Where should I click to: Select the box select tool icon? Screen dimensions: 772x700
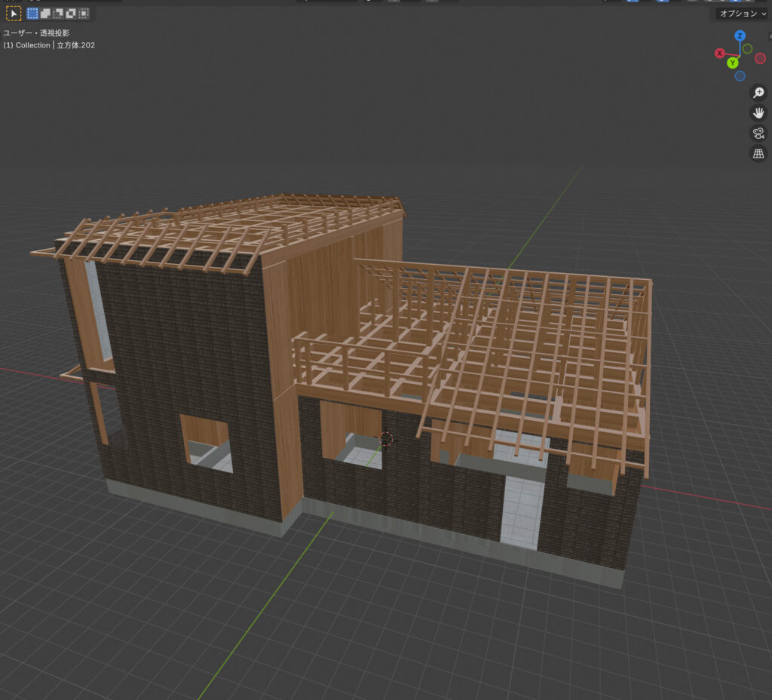(x=14, y=14)
